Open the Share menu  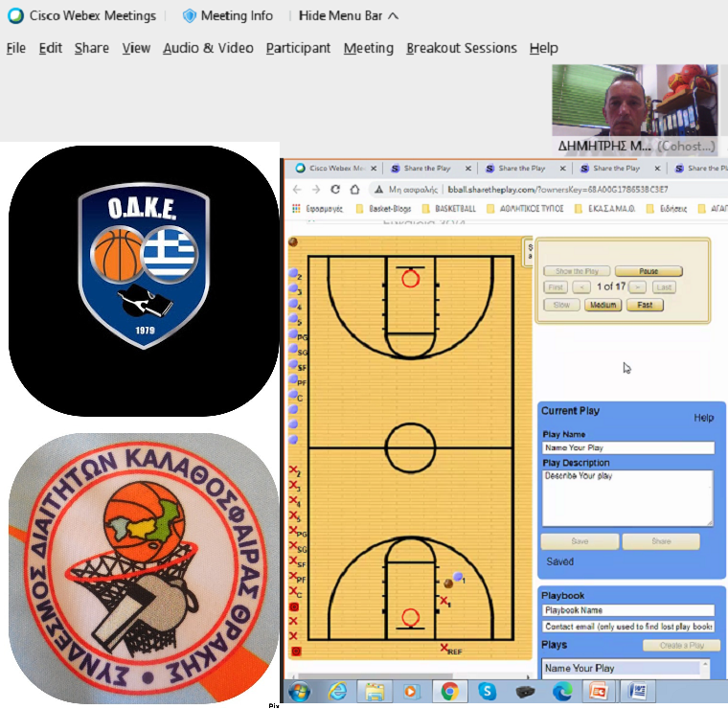[x=91, y=48]
